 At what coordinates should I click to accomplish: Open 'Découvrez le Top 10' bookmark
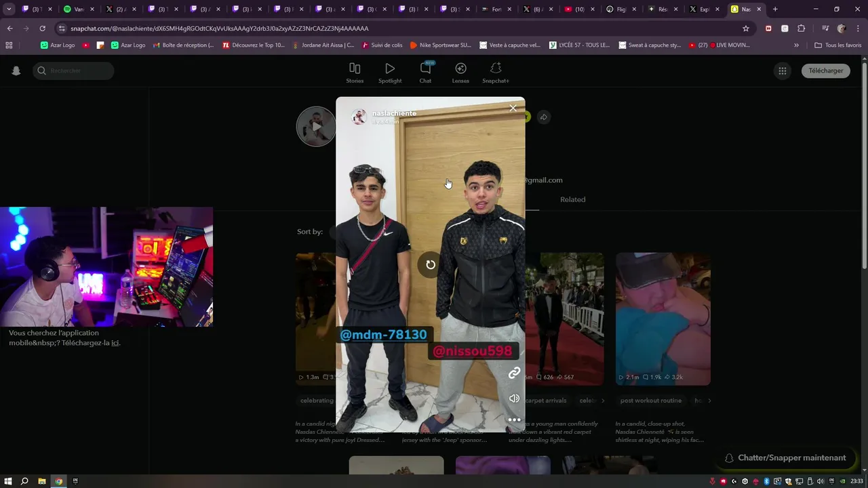[x=254, y=45]
